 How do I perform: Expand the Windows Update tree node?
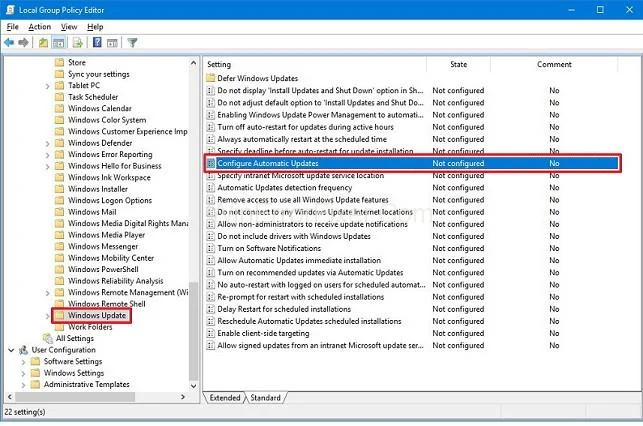point(47,315)
